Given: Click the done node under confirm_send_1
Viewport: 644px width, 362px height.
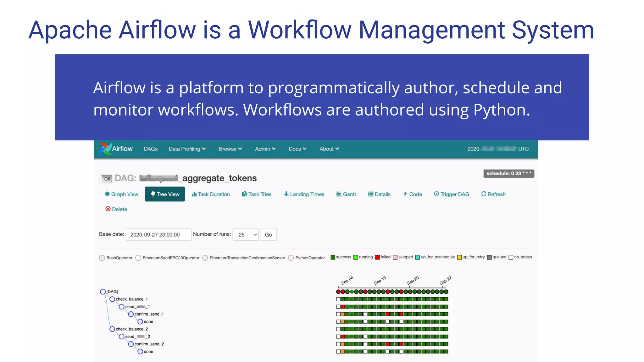Looking at the screenshot, I should (x=140, y=321).
